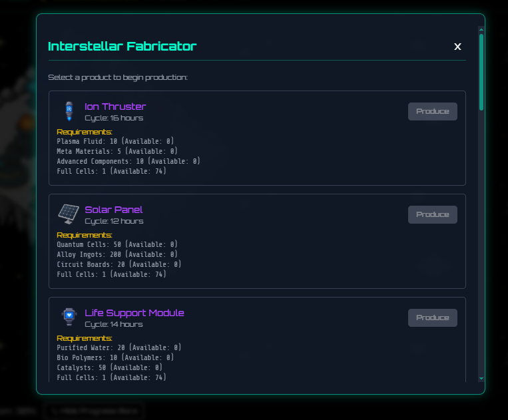508x420 pixels.
Task: Click the Solar Panel product icon
Action: [68, 214]
